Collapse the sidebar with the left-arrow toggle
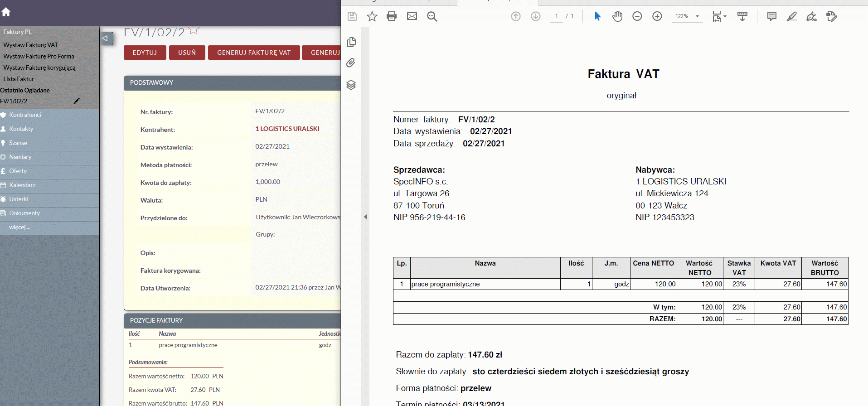 [106, 38]
